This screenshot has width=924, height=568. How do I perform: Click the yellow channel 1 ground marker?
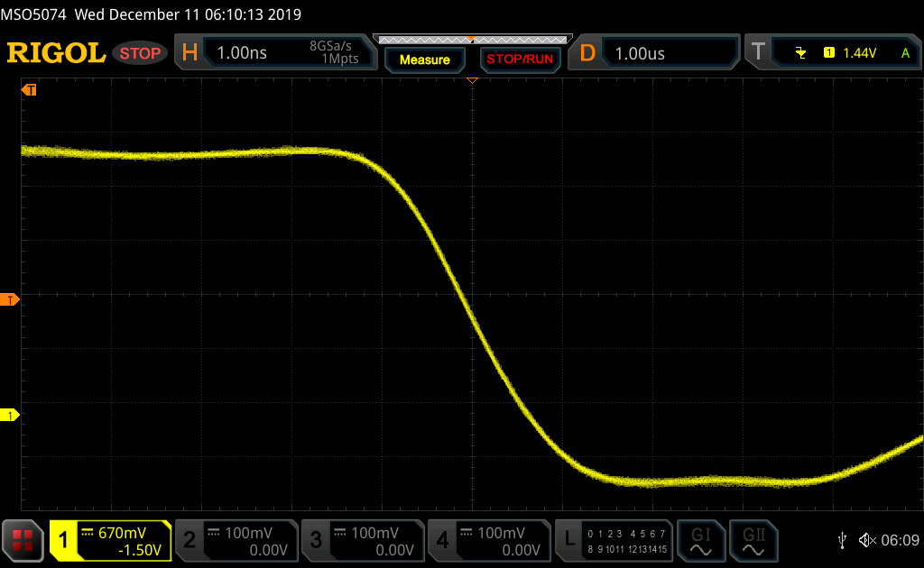coord(9,415)
